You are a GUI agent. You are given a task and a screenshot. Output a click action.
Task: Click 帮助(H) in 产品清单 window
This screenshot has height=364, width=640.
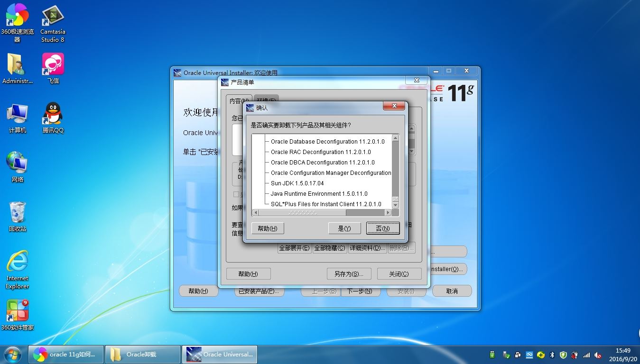tap(248, 274)
